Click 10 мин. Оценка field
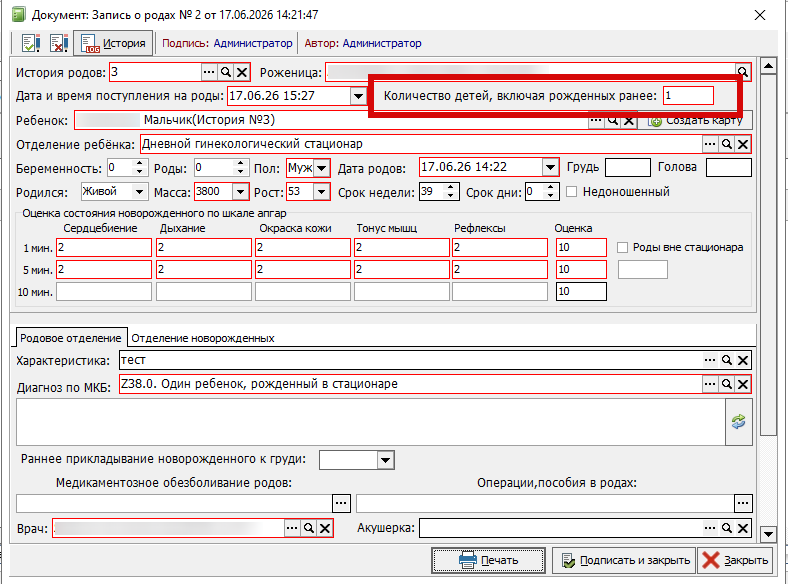This screenshot has height=584, width=788. pyautogui.click(x=581, y=291)
